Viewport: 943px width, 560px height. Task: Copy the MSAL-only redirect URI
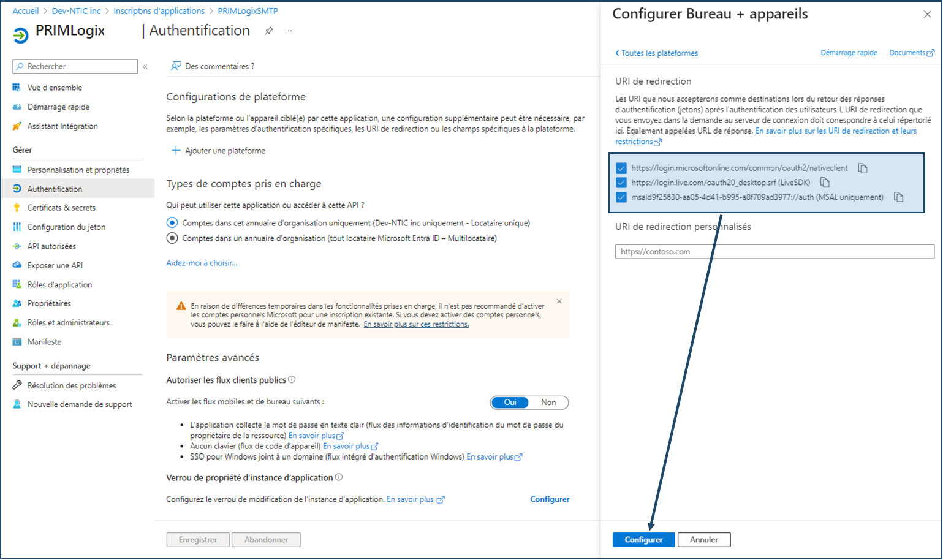898,197
